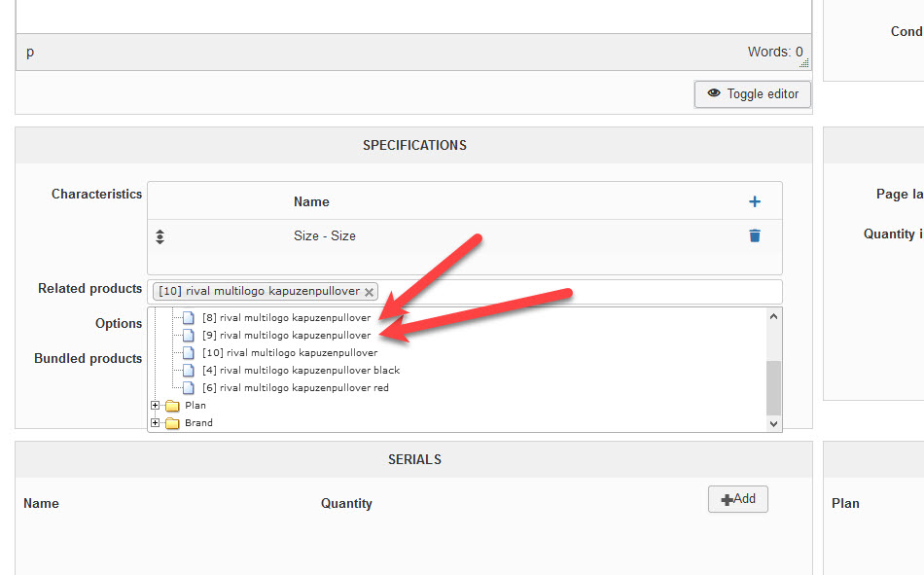Click inside the Related products input field
The width and height of the screenshot is (924, 575).
(574, 292)
